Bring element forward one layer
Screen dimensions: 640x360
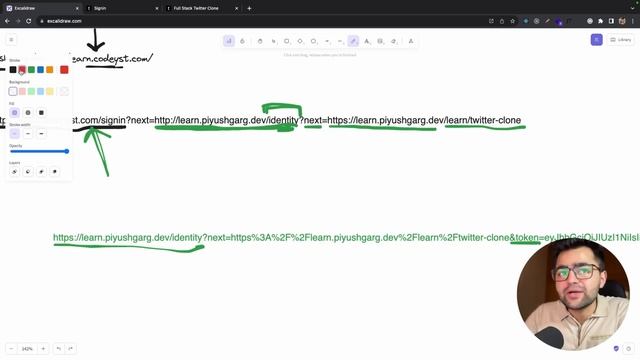click(41, 172)
